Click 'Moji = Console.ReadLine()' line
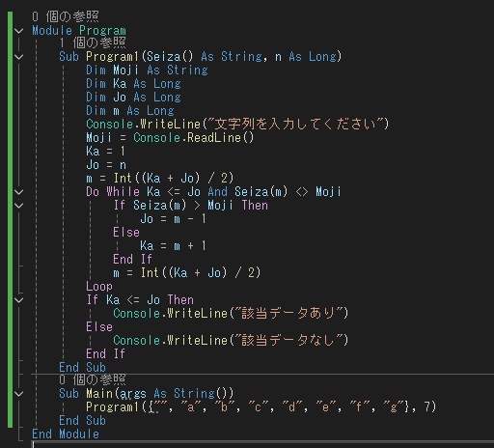494x448 pixels. [x=170, y=138]
